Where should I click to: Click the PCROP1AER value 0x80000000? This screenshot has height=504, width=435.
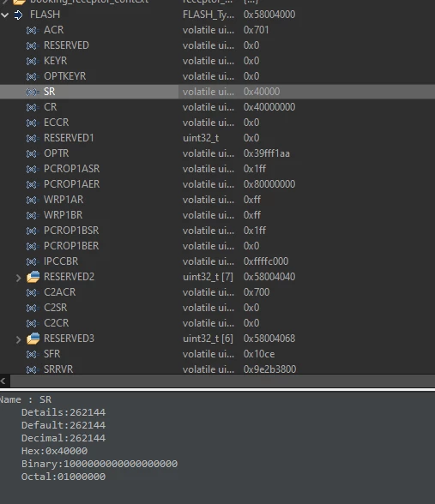coord(269,184)
